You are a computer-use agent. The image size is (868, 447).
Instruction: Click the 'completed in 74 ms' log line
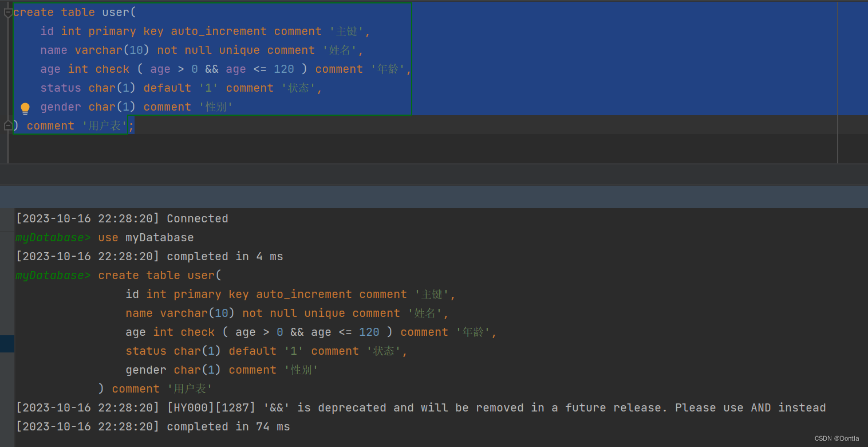153,426
